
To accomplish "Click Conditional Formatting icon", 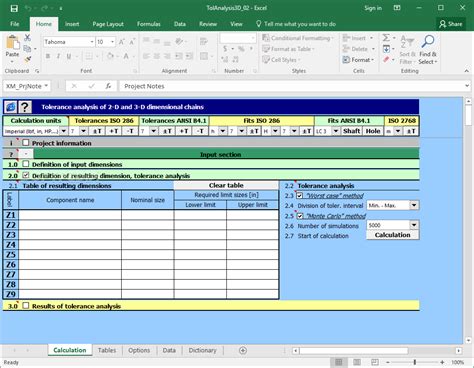I will (266, 38).
